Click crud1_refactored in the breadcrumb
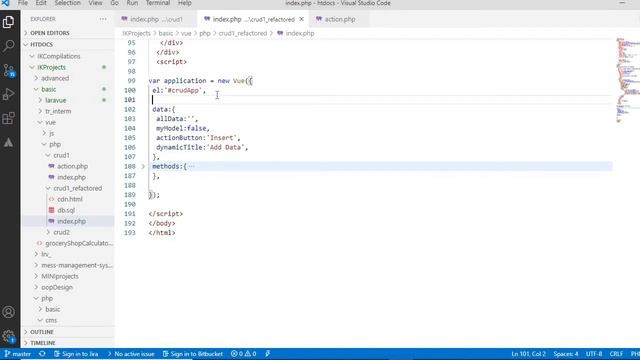Screen dimensions: 640x360 [x=242, y=33]
